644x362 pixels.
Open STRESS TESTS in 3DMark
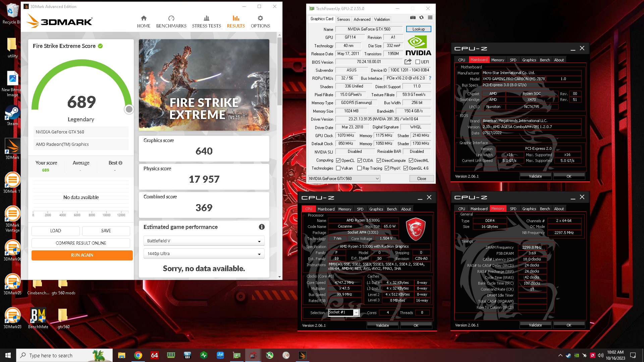[206, 22]
